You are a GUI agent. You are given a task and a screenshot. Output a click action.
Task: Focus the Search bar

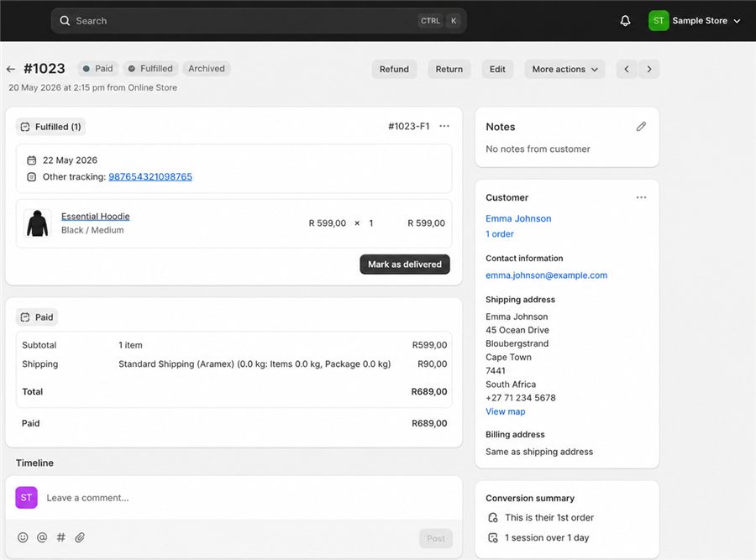point(259,21)
